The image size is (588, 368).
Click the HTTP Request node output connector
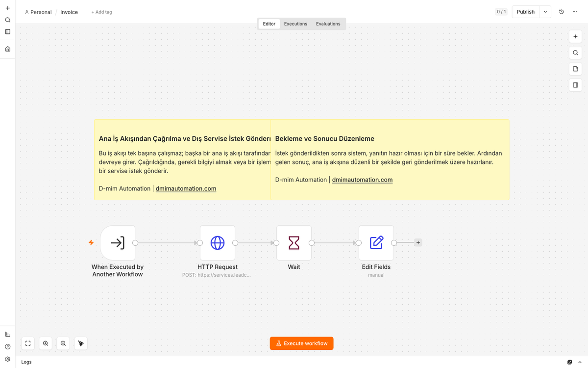click(235, 243)
